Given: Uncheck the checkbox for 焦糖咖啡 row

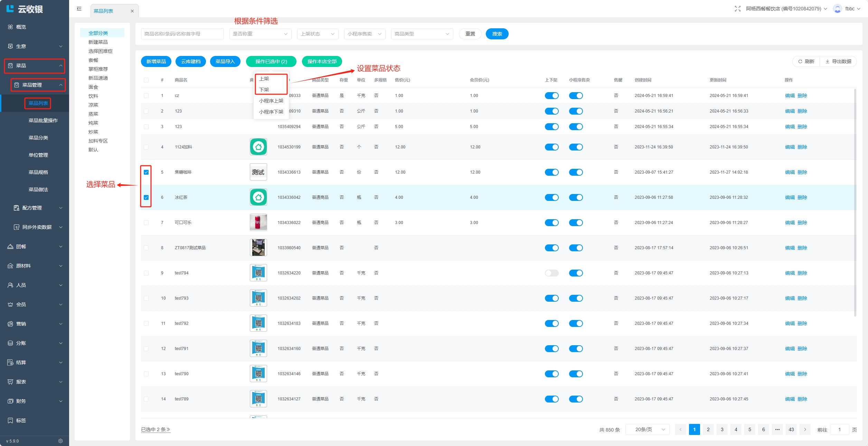Looking at the screenshot, I should [x=146, y=172].
